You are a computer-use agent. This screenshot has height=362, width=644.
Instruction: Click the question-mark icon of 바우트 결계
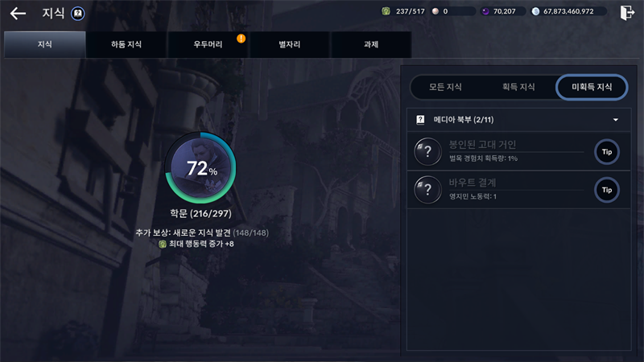[x=427, y=190]
